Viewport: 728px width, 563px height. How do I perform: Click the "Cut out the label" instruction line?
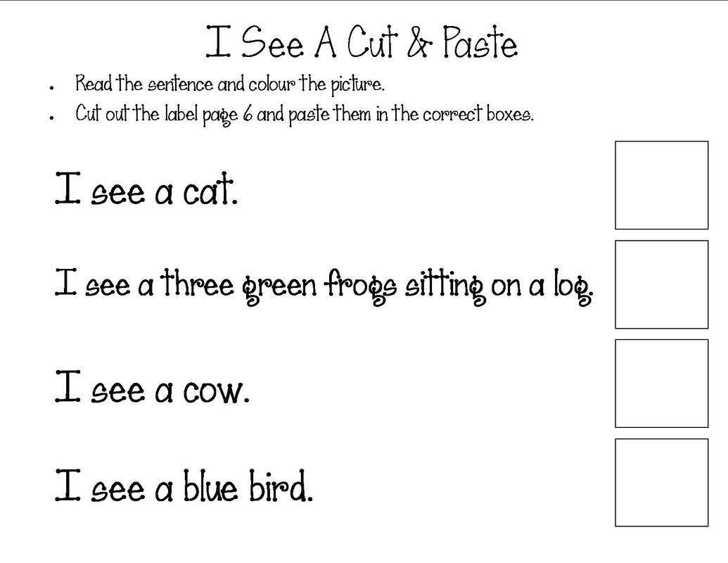[304, 114]
